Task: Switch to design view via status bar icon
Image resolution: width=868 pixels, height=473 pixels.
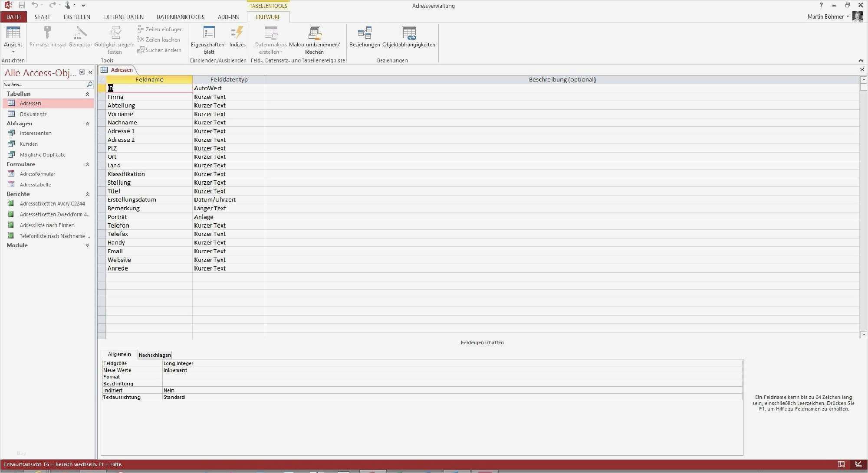Action: (x=858, y=464)
